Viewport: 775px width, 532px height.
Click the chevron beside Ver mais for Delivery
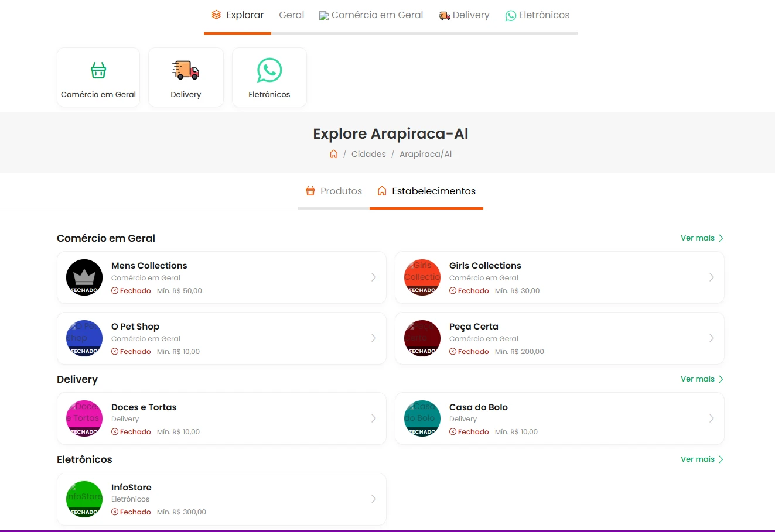point(721,379)
